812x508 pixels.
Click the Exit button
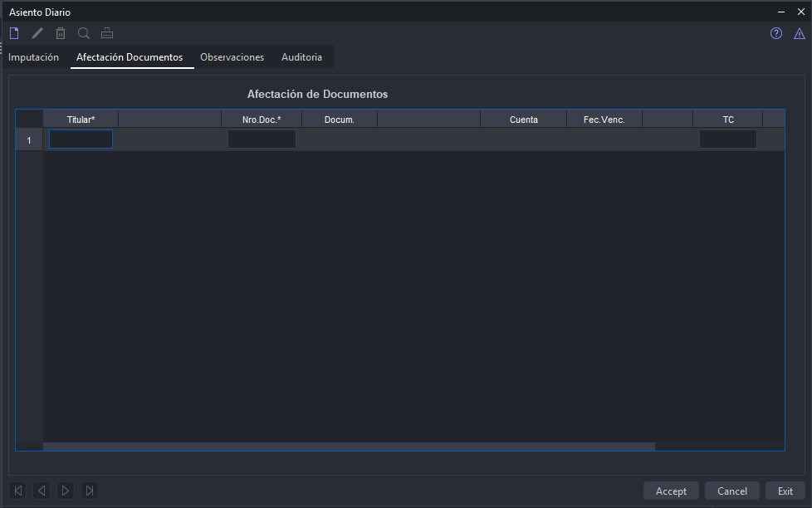(785, 491)
